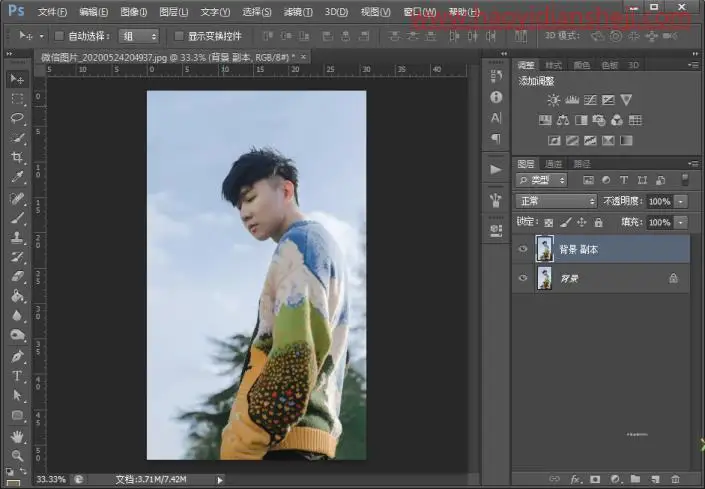This screenshot has width=705, height=489.
Task: Open the fx layer style button
Action: click(575, 479)
